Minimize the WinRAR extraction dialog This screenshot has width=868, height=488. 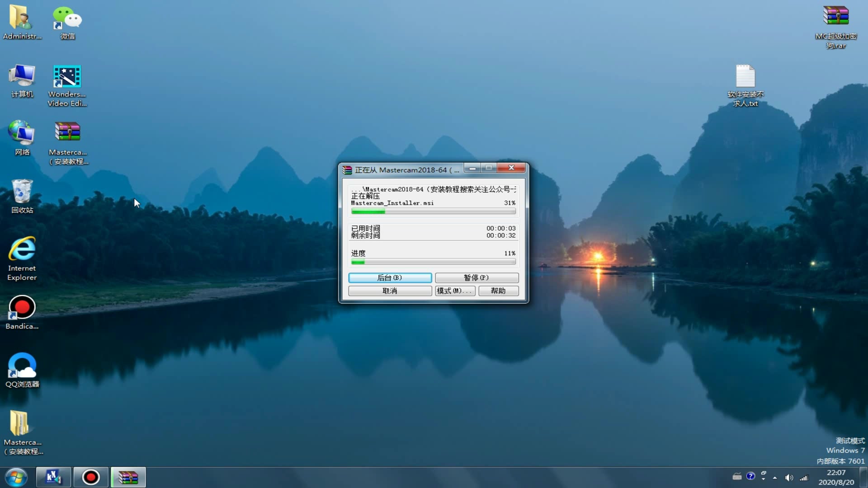point(472,168)
